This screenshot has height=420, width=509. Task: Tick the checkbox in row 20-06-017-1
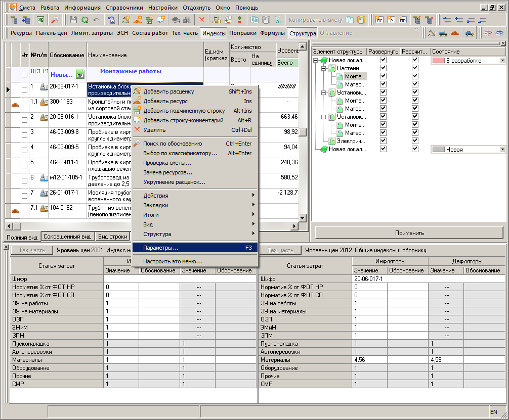point(24,89)
